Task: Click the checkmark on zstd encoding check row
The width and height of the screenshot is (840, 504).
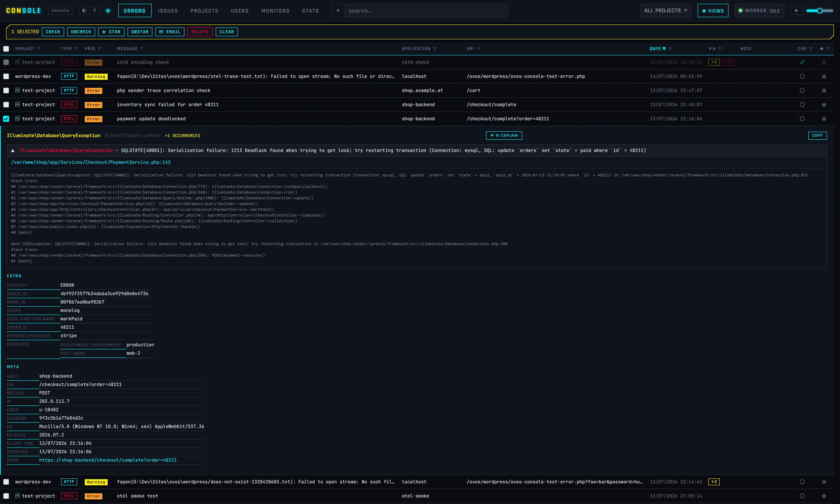Action: click(802, 62)
